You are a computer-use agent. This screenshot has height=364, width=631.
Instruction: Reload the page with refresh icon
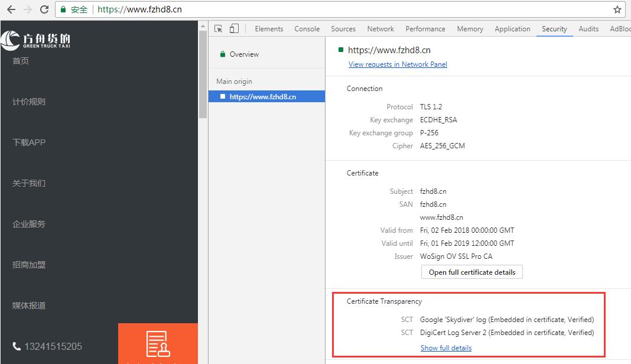point(44,9)
